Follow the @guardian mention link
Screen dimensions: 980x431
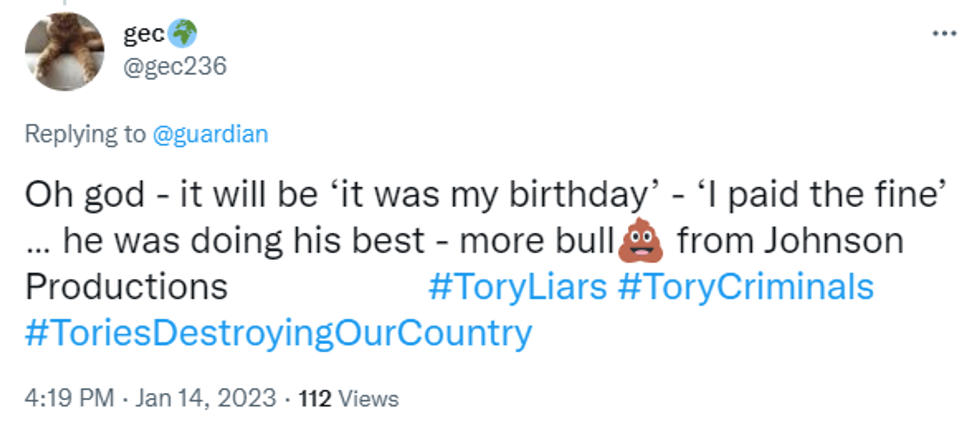[x=210, y=135]
